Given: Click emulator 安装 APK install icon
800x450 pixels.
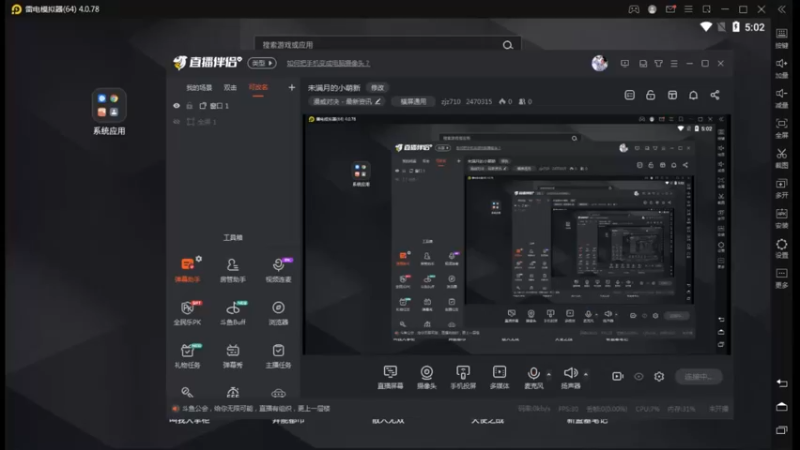Looking at the screenshot, I should [x=782, y=214].
